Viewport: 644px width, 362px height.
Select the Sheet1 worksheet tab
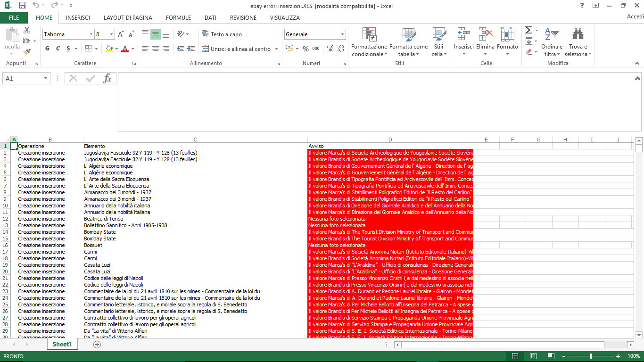62,345
